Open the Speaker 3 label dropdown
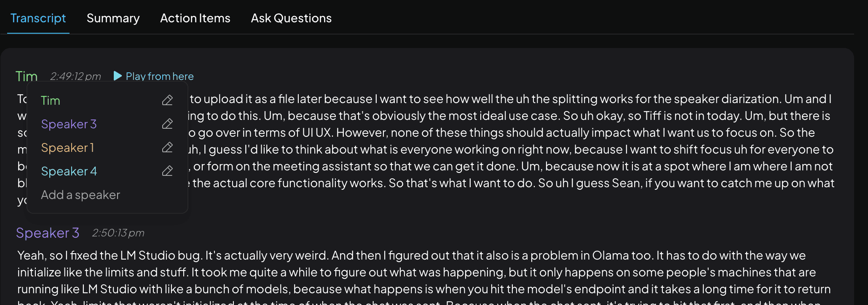This screenshot has height=305, width=868. (48, 233)
